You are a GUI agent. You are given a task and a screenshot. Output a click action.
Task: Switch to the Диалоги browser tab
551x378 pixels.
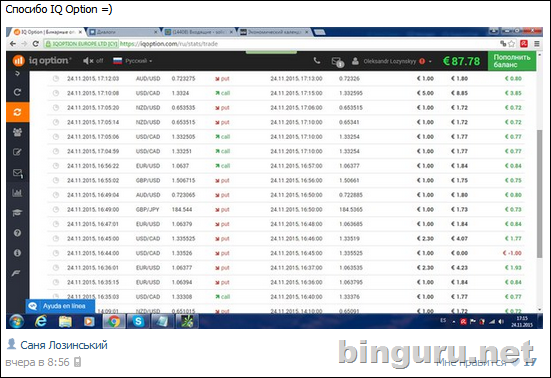(x=123, y=32)
